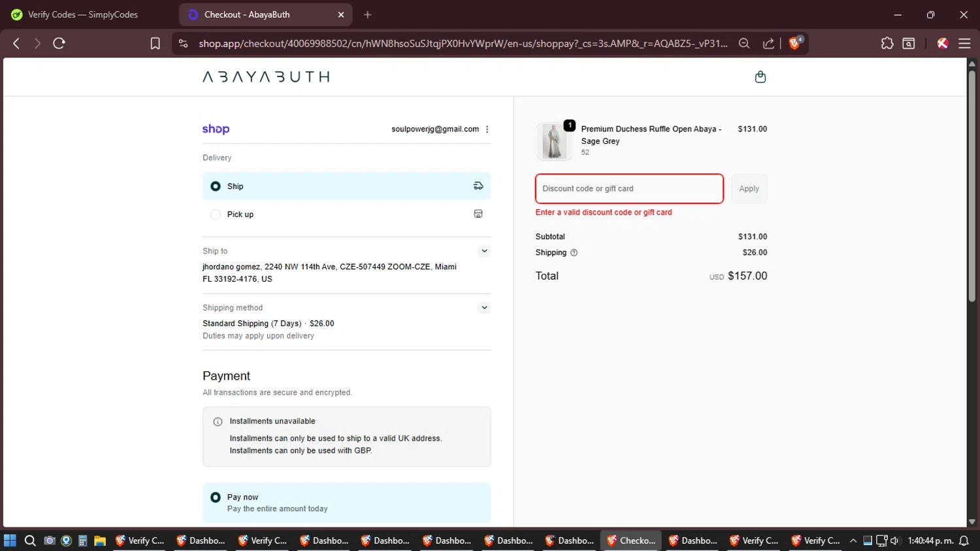This screenshot has height=551, width=980.
Task: Click the email soulpowerjg@gmail.com
Action: click(x=435, y=129)
